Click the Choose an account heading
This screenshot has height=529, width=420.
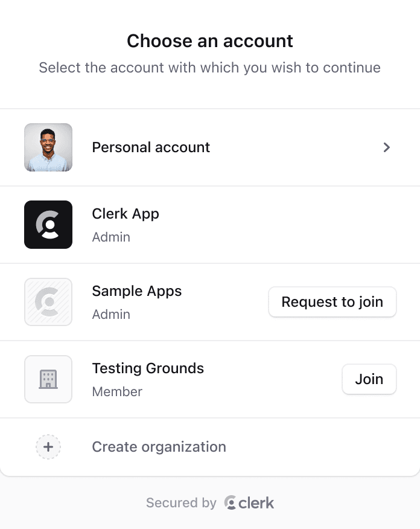click(x=209, y=41)
